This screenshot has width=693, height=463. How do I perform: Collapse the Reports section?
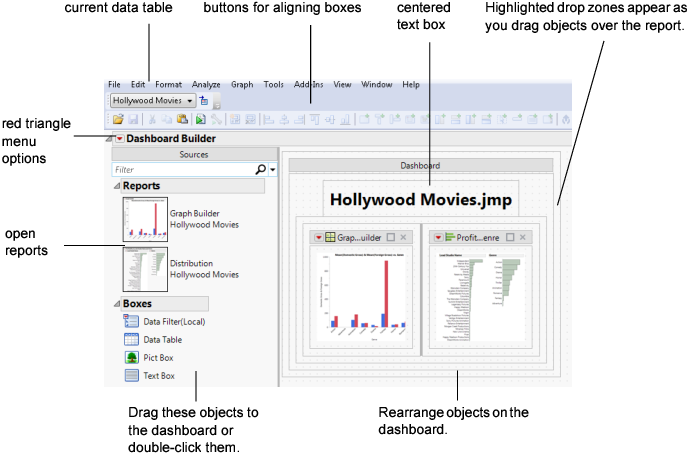click(x=116, y=186)
